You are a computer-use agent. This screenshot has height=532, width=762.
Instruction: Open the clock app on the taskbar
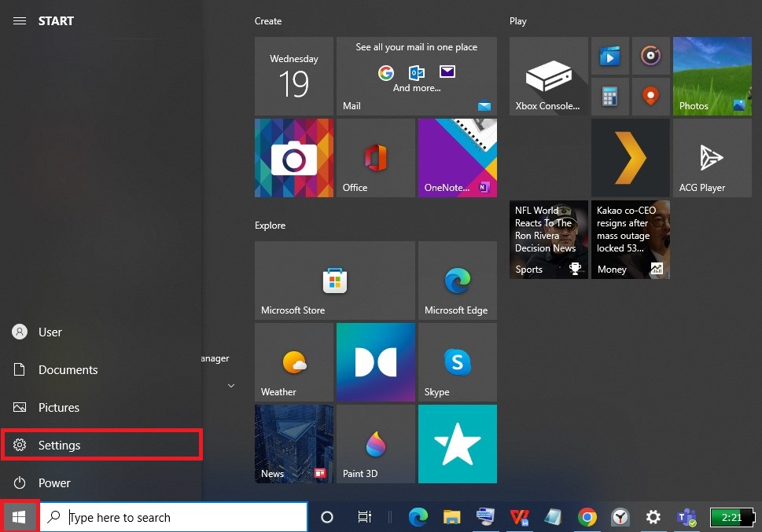click(x=620, y=517)
